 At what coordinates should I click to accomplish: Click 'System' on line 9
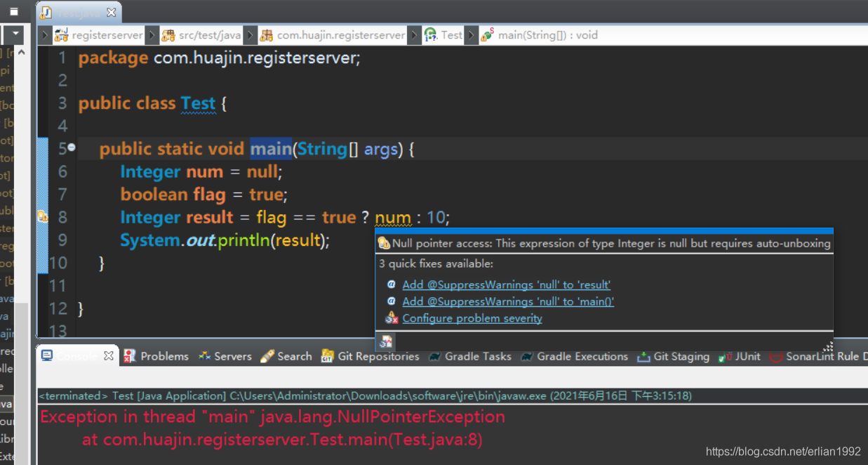pyautogui.click(x=150, y=240)
